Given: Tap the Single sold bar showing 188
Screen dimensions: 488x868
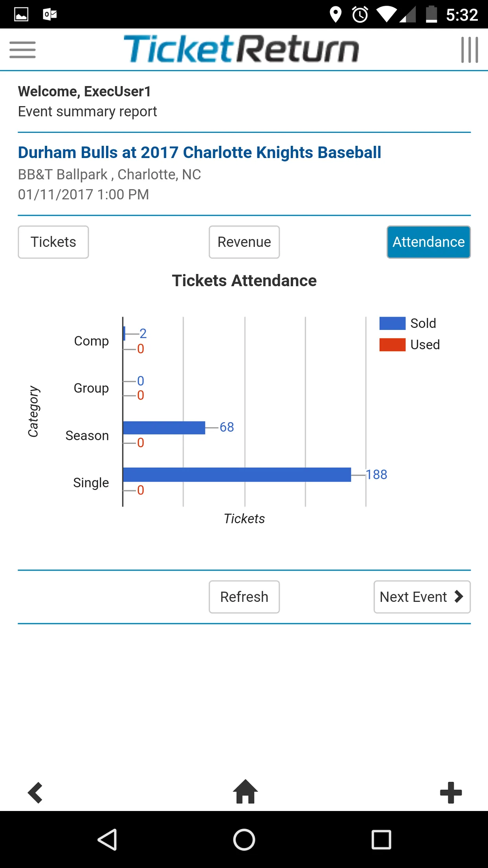Looking at the screenshot, I should point(237,474).
